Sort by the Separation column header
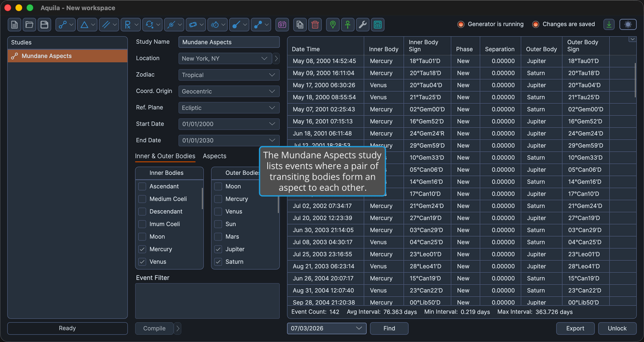Image resolution: width=644 pixels, height=342 pixels. click(x=500, y=46)
